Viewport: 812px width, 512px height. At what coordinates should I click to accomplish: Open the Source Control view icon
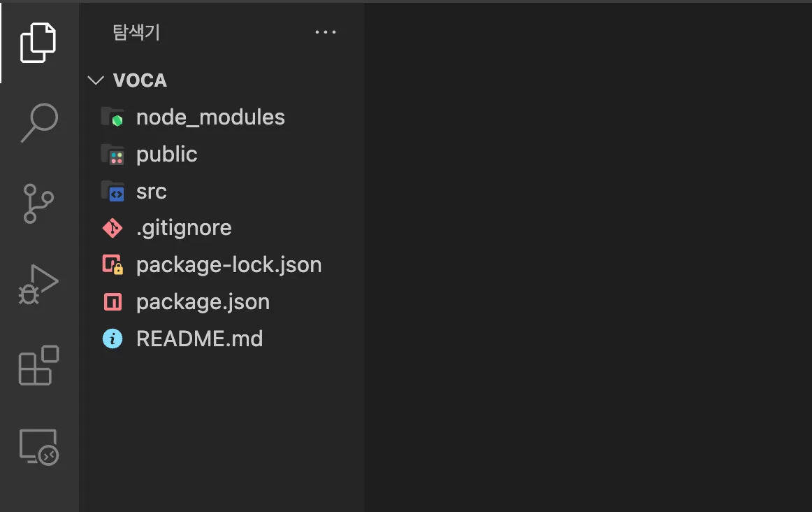coord(38,204)
